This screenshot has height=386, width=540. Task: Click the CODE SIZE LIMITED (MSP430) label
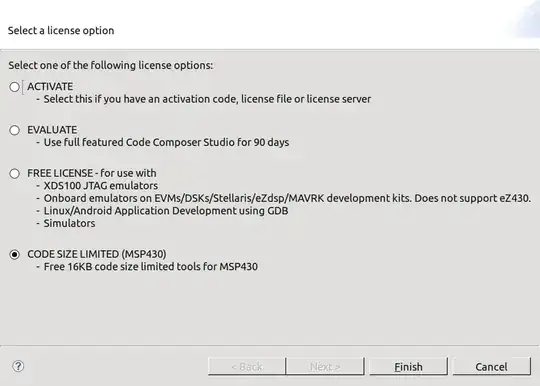pos(97,254)
